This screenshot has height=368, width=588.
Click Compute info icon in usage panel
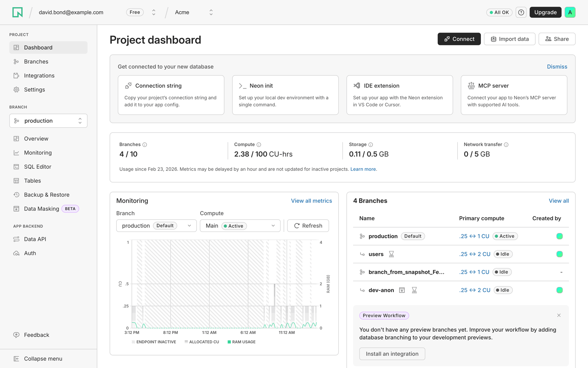tap(259, 145)
